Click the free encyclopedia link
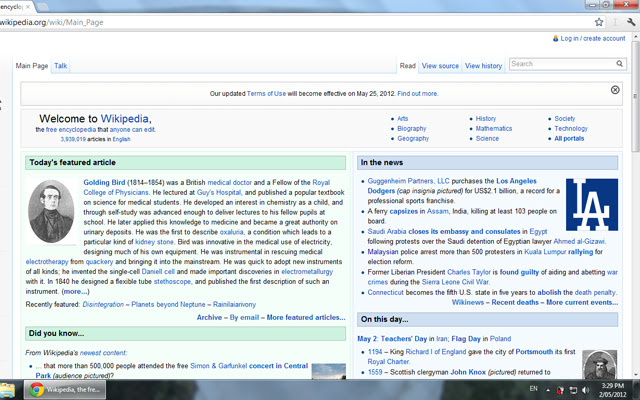Viewport: 640px width, 400px height. [71, 130]
